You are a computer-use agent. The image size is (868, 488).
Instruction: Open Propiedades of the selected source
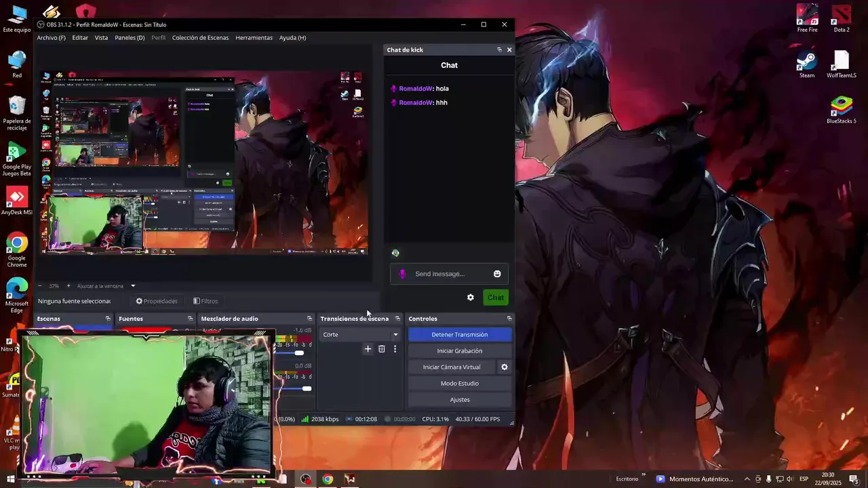coord(157,301)
